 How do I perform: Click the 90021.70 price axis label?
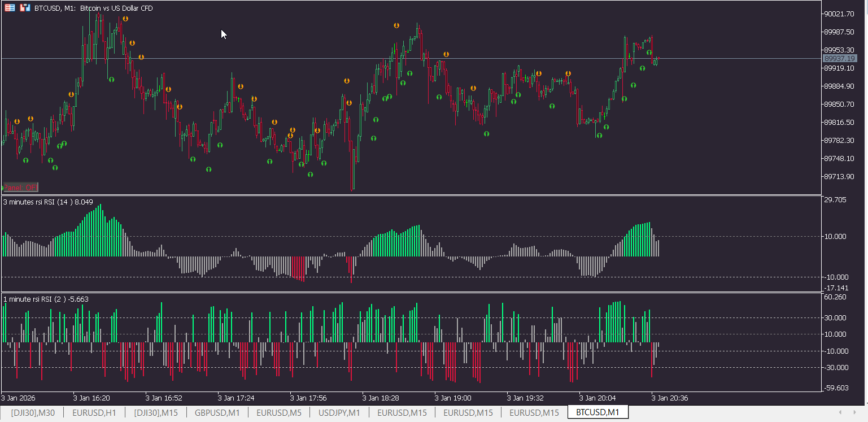(x=839, y=14)
